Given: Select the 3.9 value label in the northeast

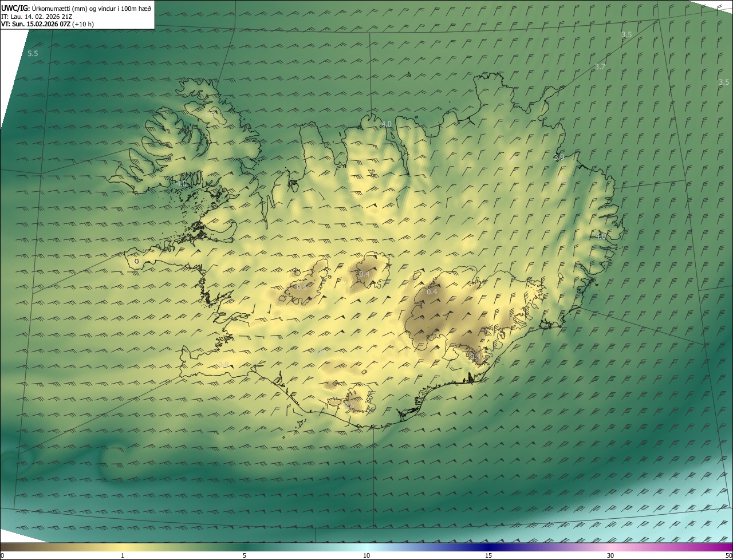Looking at the screenshot, I should (559, 157).
